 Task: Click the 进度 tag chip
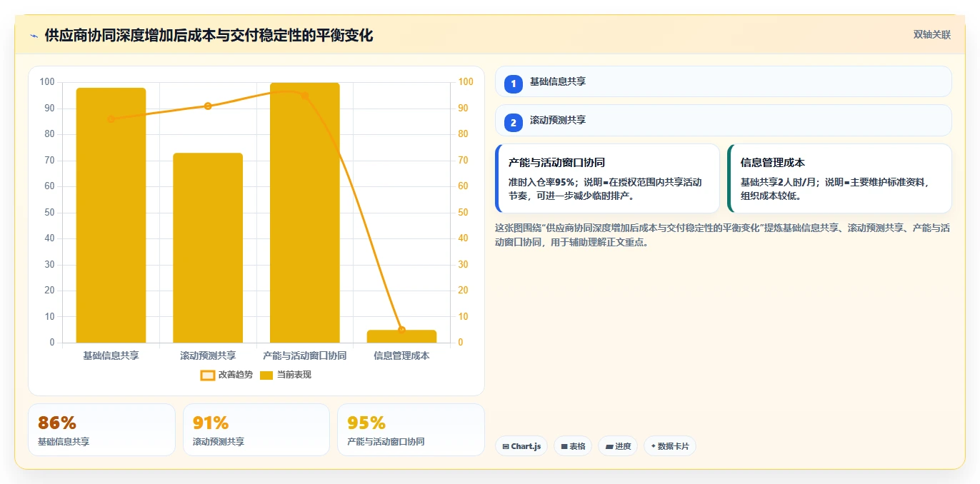pyautogui.click(x=618, y=446)
